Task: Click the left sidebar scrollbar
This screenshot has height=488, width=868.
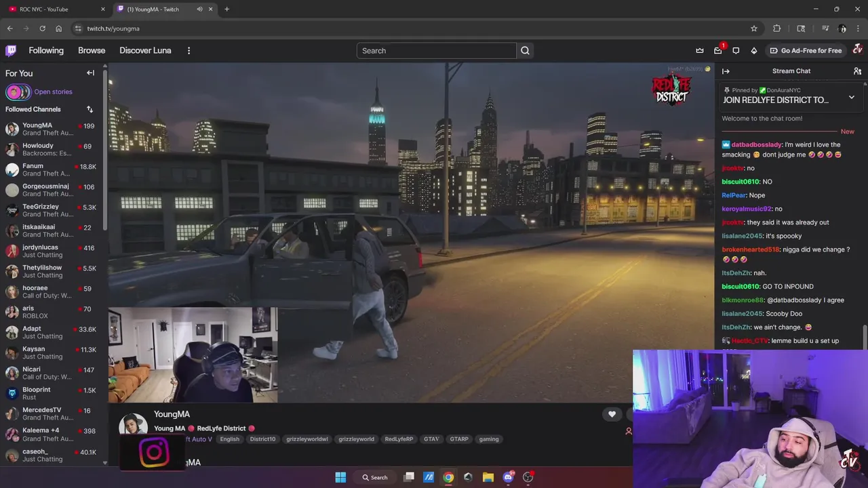Action: [105, 149]
